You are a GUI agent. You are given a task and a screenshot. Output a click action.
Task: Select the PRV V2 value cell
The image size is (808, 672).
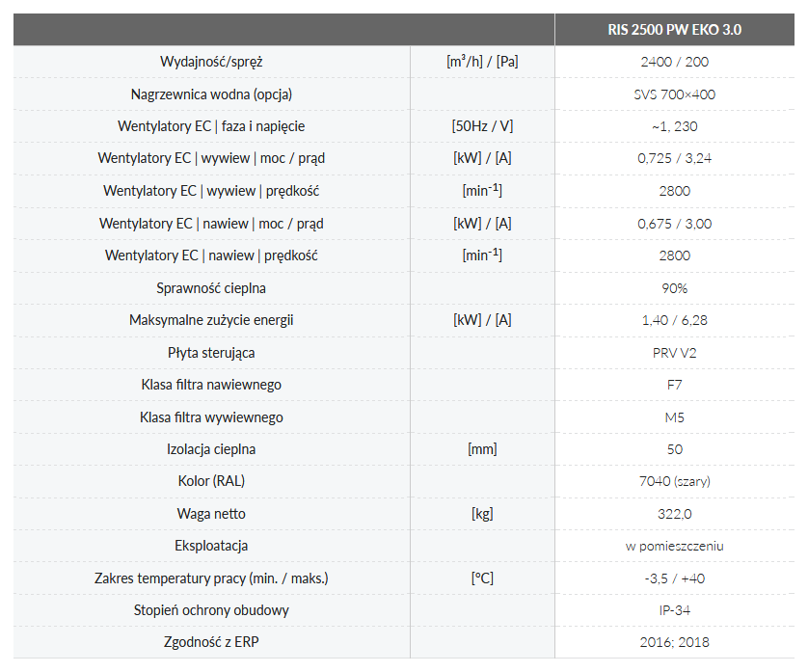[674, 353]
